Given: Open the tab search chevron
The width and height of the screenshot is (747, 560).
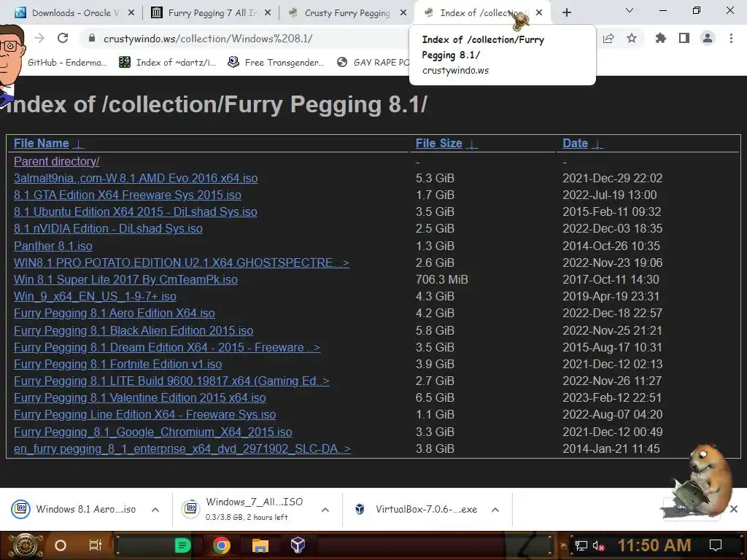Looking at the screenshot, I should [630, 10].
